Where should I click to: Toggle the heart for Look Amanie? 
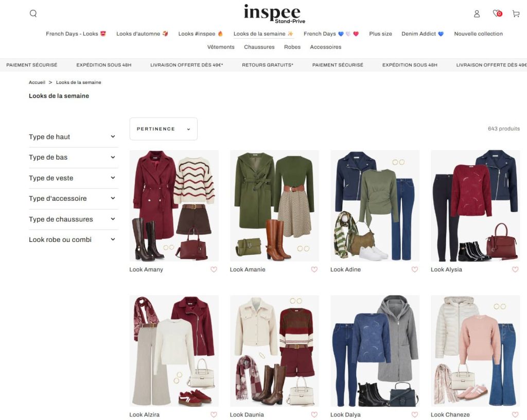click(x=314, y=270)
